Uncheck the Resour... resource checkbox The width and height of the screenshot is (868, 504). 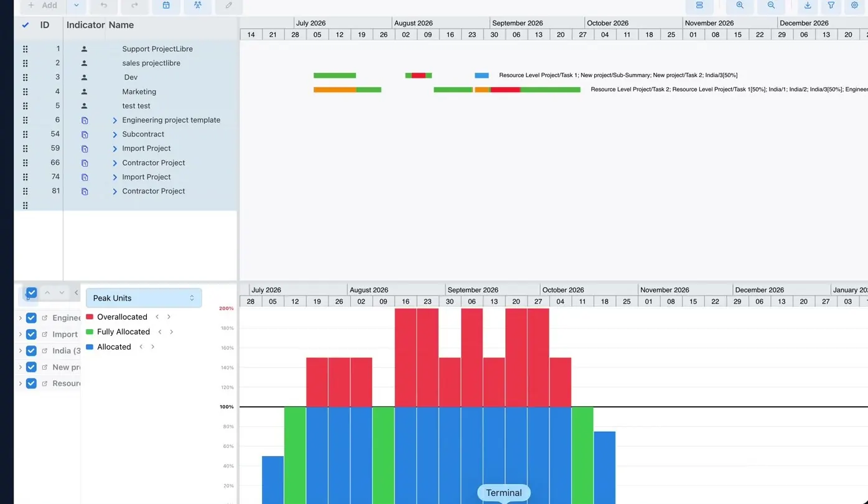31,383
